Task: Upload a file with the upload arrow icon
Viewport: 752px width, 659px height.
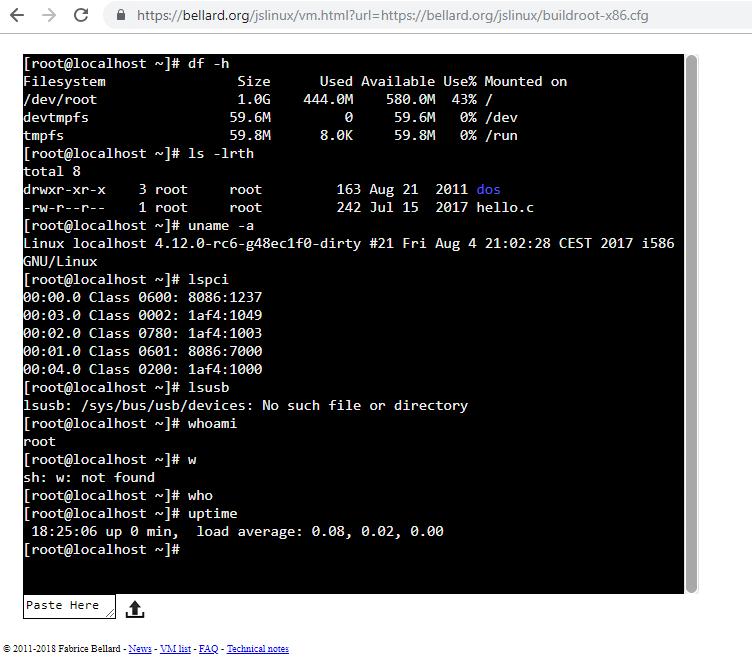Action: [135, 609]
